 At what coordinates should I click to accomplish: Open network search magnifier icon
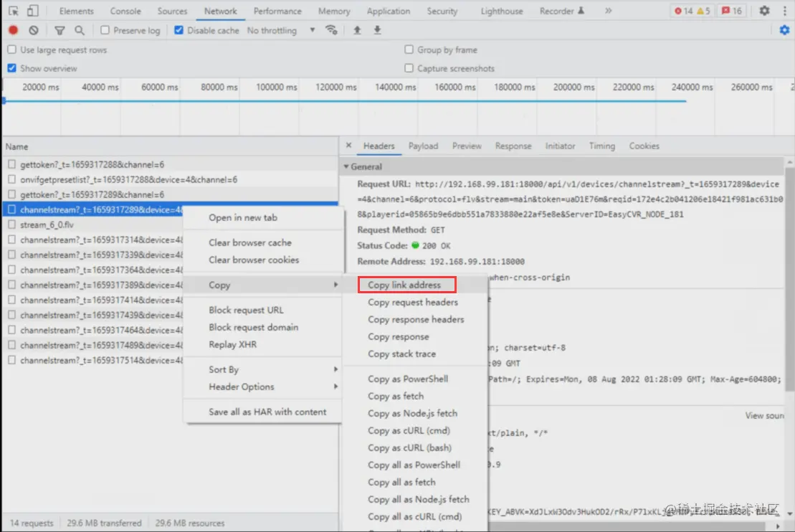80,30
